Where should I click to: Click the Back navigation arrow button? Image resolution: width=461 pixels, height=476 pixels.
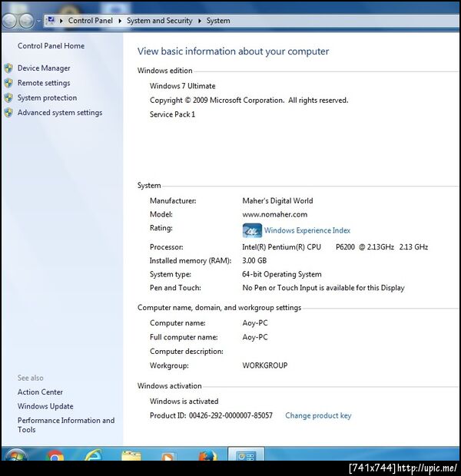(x=9, y=21)
